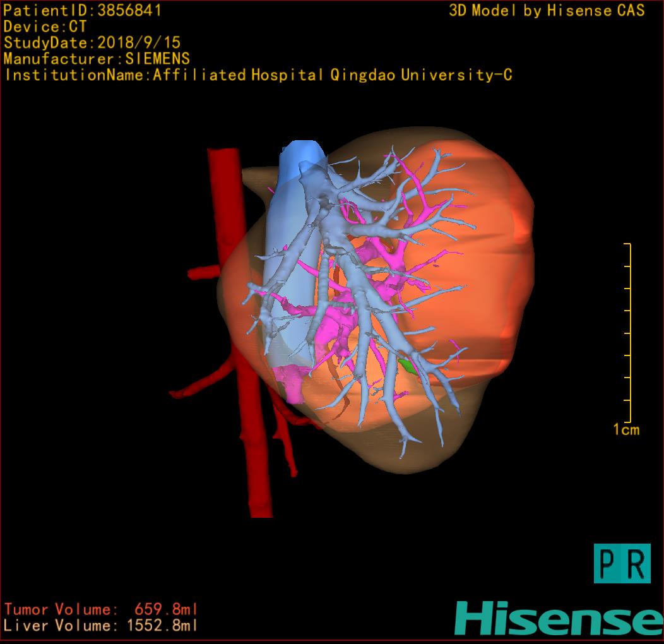Screen dimensions: 664x644
Task: Click the InstitutionName line
Action: point(258,75)
